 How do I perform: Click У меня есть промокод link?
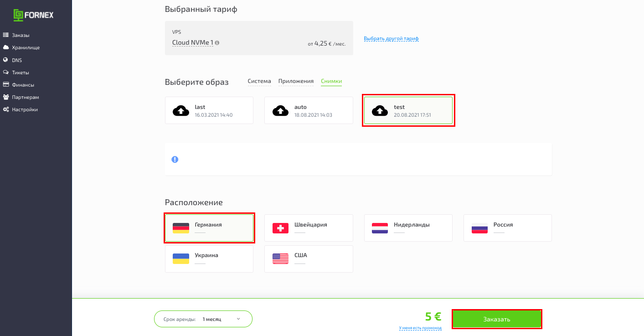point(420,328)
